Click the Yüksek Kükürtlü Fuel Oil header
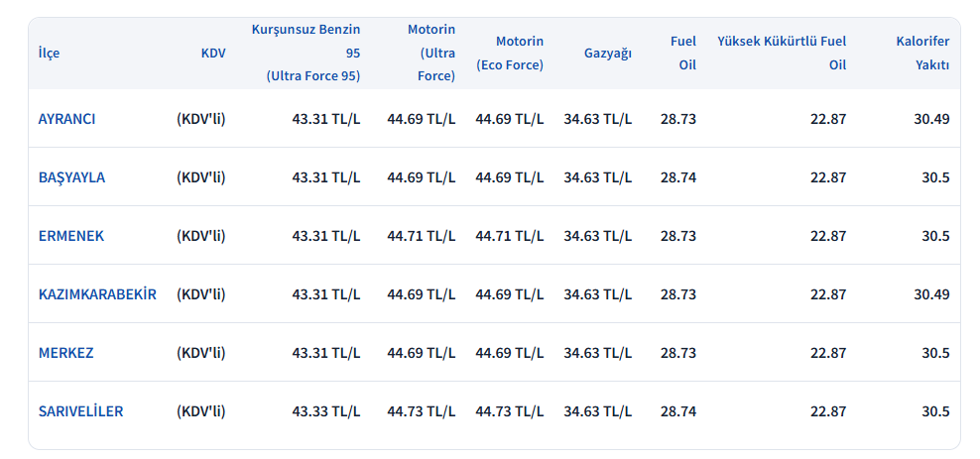This screenshot has width=980, height=459. click(782, 54)
